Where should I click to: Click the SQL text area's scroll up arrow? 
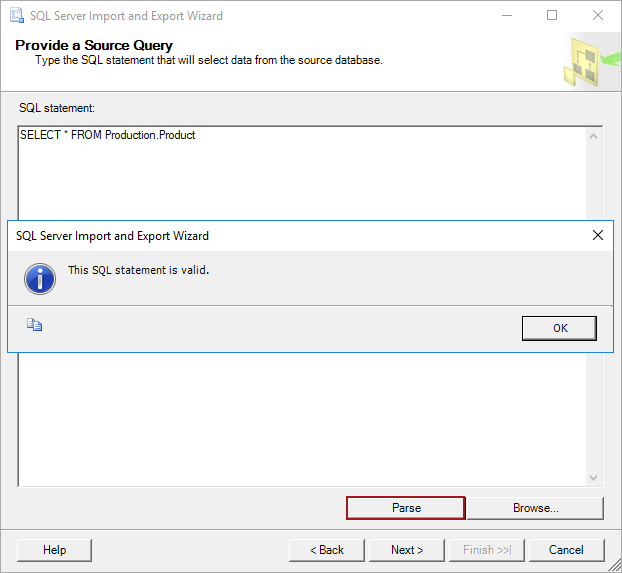(x=594, y=136)
